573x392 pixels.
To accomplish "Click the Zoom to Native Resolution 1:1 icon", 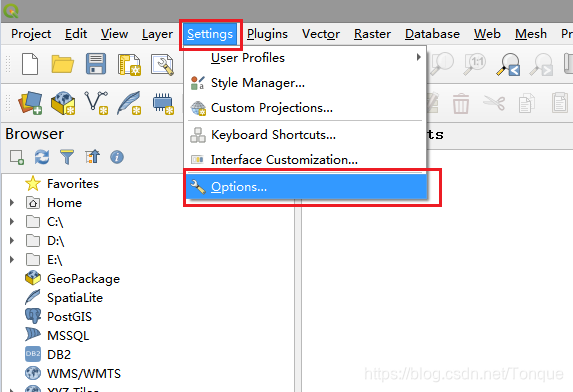I will (475, 64).
